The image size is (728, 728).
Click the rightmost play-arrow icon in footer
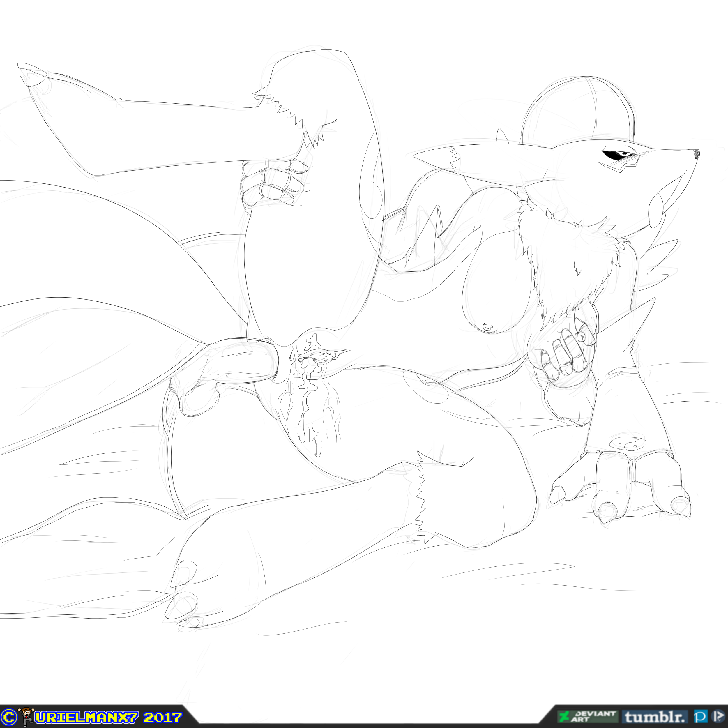pos(718,716)
